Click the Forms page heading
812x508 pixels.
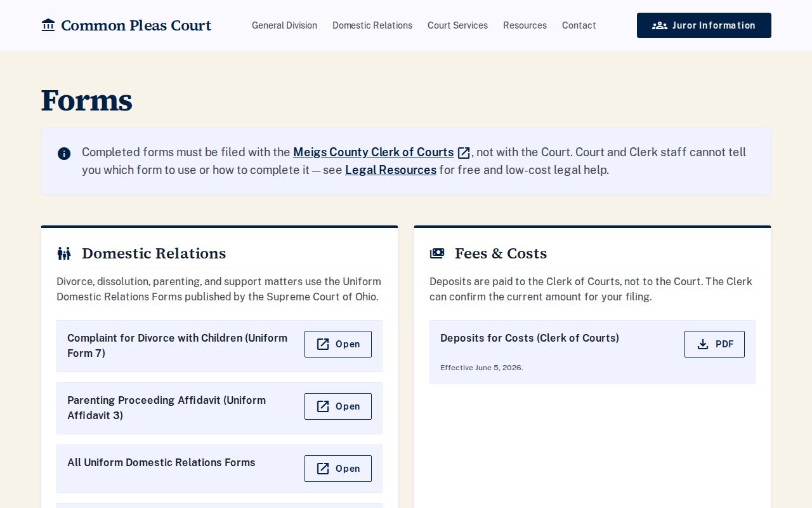pyautogui.click(x=87, y=100)
